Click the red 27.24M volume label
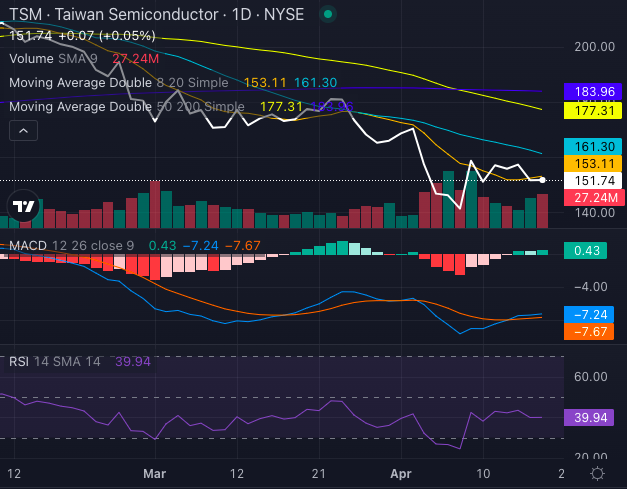 coord(594,199)
